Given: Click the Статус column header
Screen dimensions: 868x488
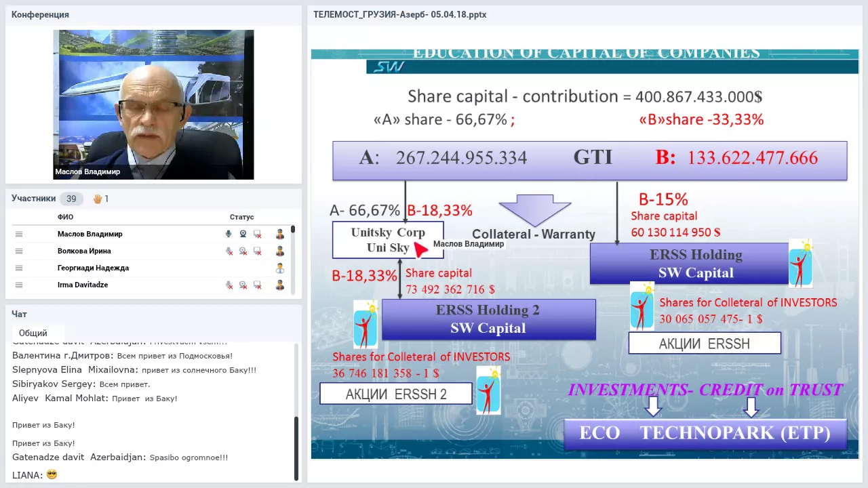Looking at the screenshot, I should pyautogui.click(x=241, y=217).
